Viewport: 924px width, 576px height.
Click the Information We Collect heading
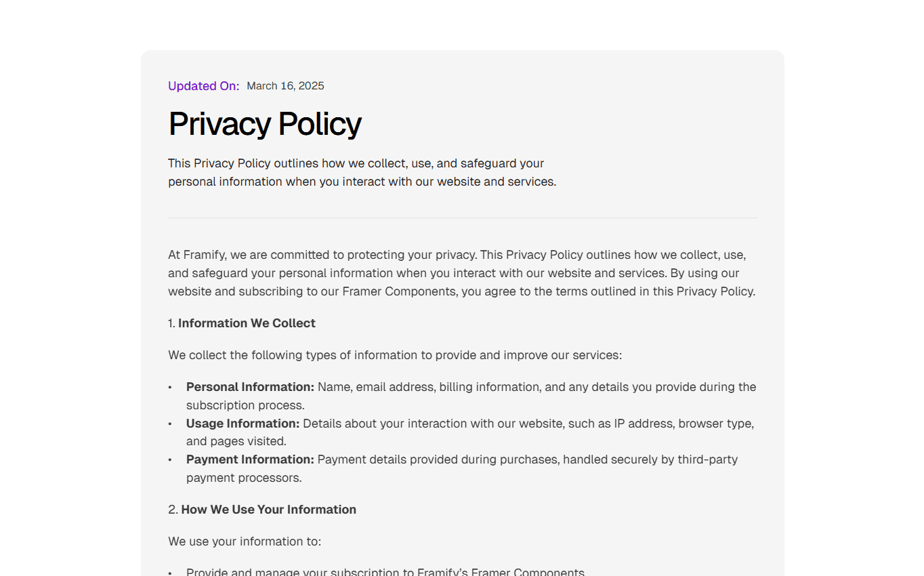247,323
